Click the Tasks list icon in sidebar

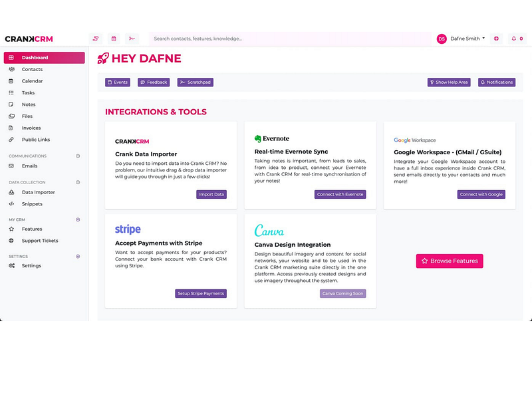coord(11,92)
